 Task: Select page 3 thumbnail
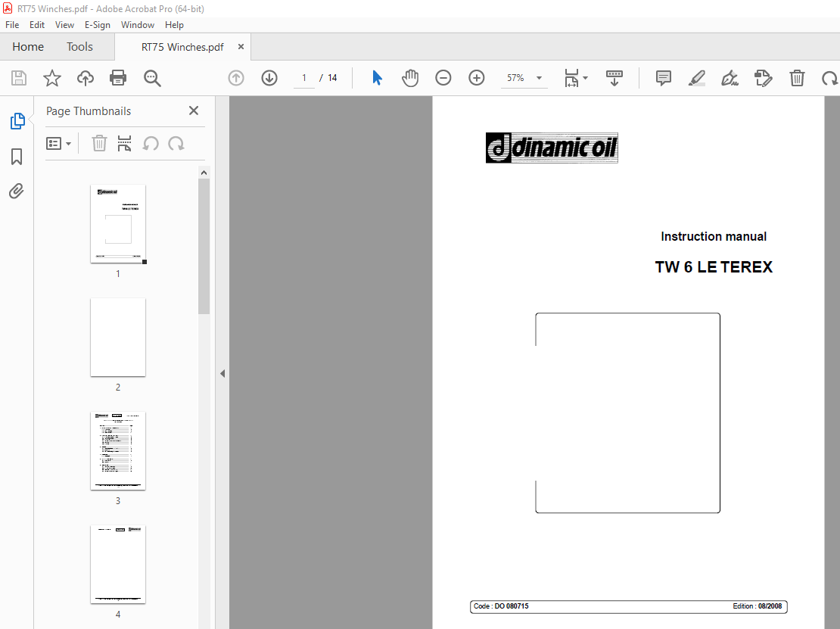[x=118, y=451]
